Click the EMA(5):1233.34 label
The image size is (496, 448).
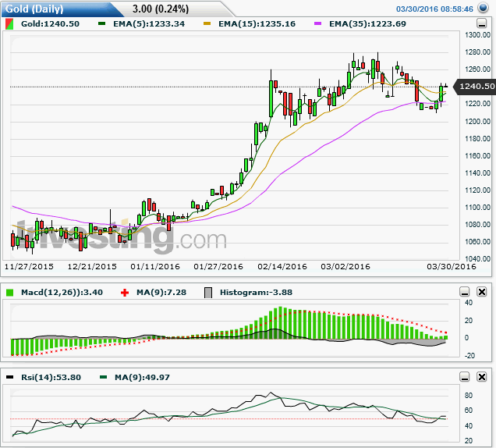(149, 23)
